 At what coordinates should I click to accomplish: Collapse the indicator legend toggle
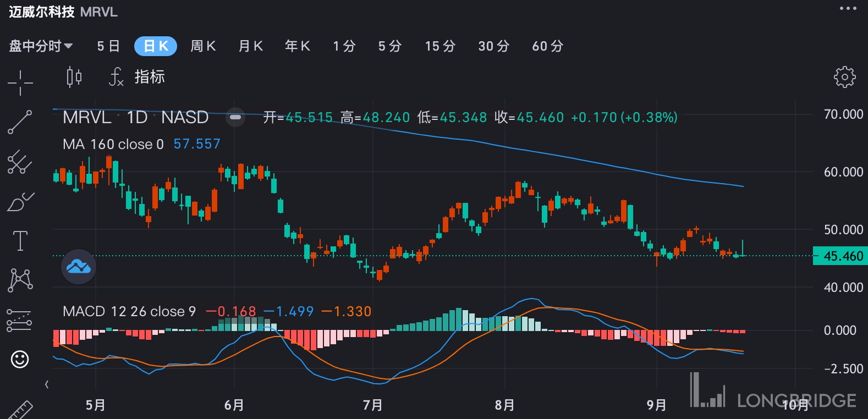[235, 117]
